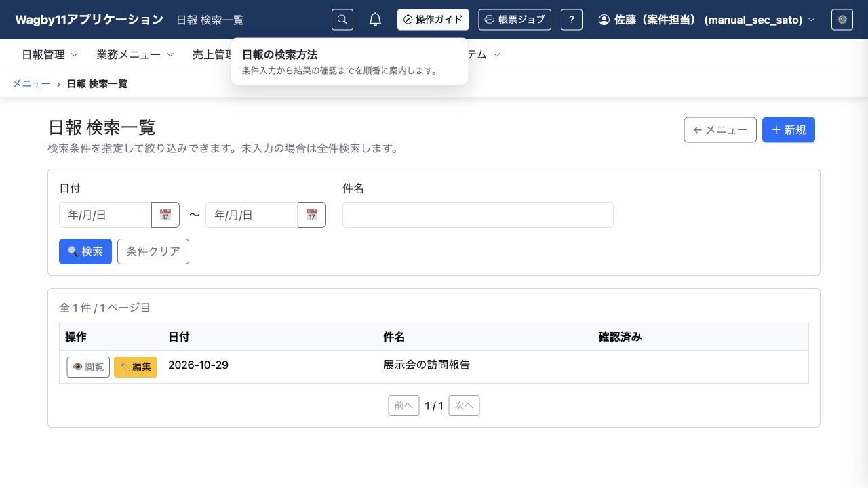View the 展示会の訪問報告 record with 閲覧

coord(88,367)
